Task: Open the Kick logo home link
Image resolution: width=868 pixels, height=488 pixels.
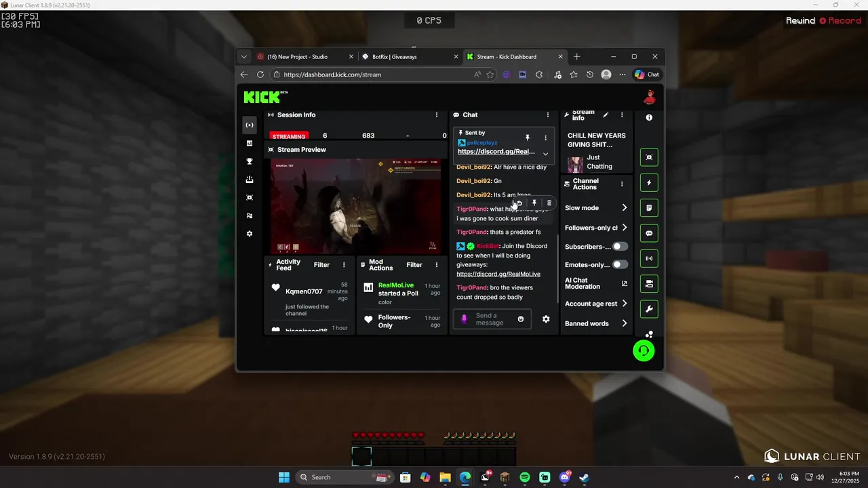Action: (x=265, y=97)
